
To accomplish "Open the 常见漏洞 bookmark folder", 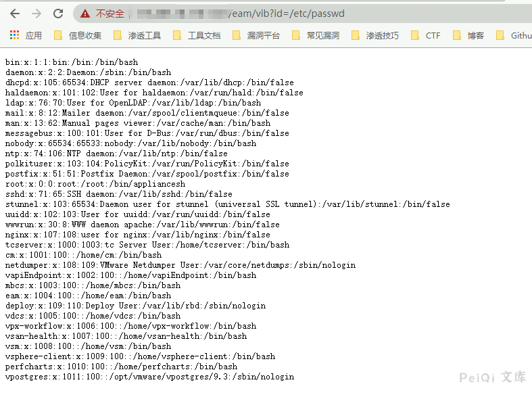I will point(316,35).
